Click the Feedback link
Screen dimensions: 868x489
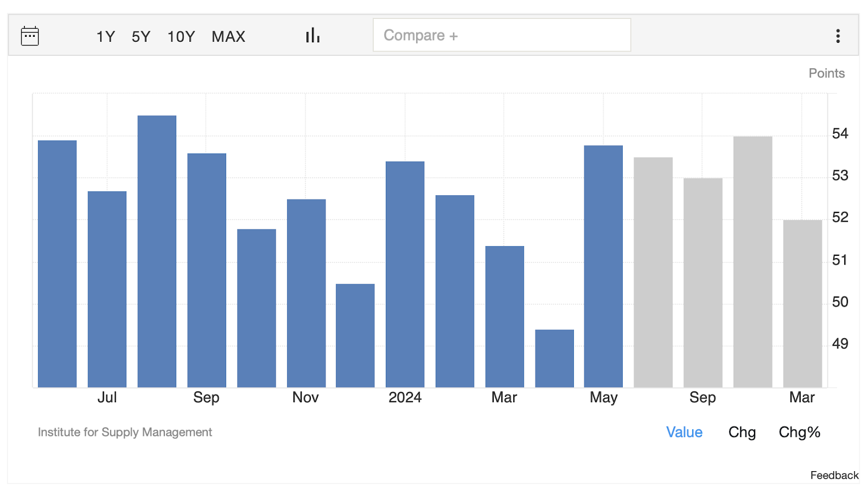pos(834,475)
